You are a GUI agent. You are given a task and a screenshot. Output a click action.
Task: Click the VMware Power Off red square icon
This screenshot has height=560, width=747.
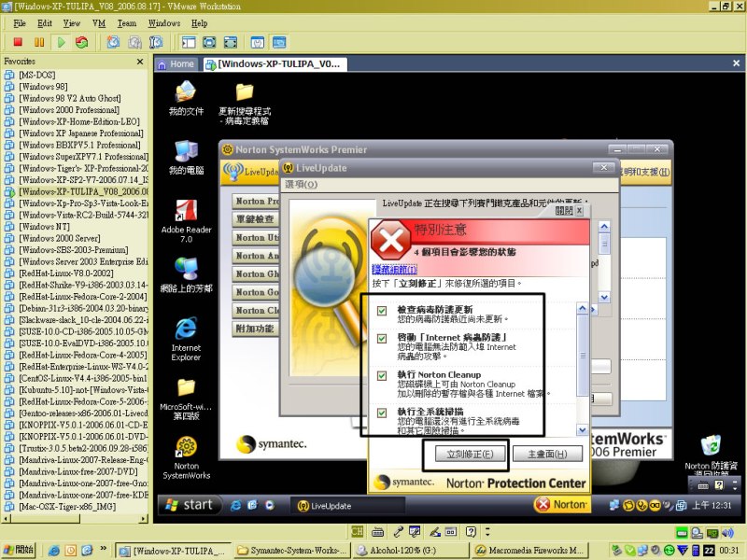pos(18,42)
